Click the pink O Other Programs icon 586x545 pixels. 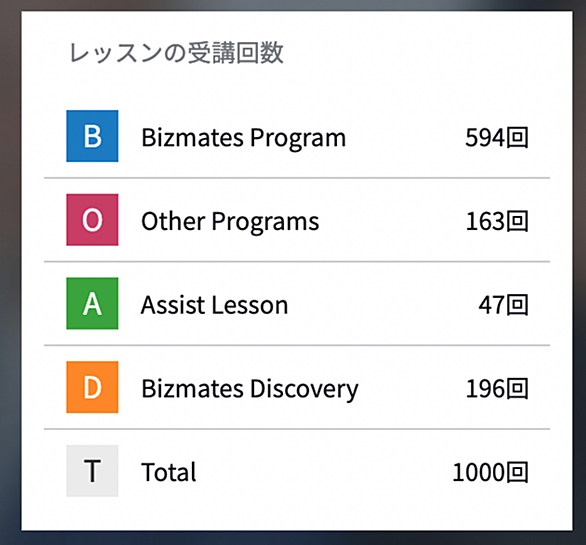click(x=92, y=220)
